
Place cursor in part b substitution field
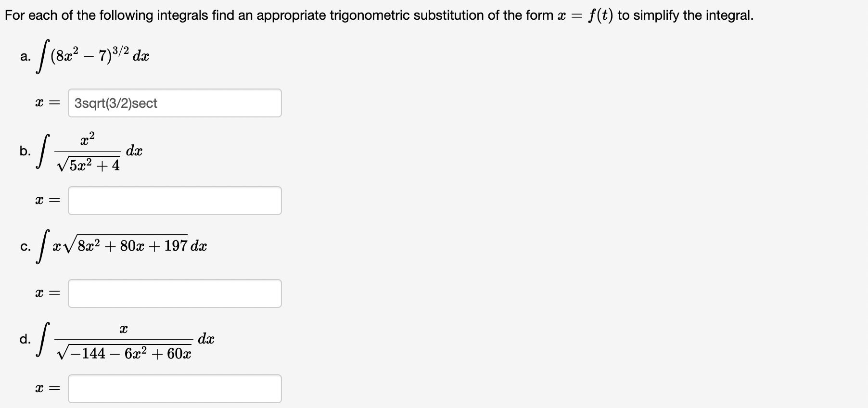(175, 201)
